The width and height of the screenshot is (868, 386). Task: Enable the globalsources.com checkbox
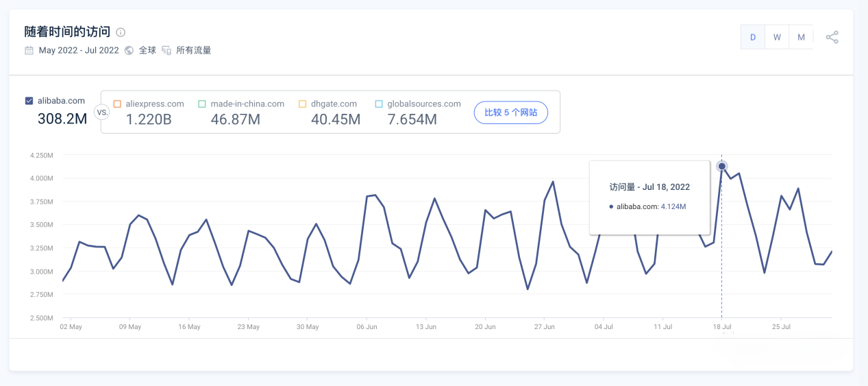point(379,104)
